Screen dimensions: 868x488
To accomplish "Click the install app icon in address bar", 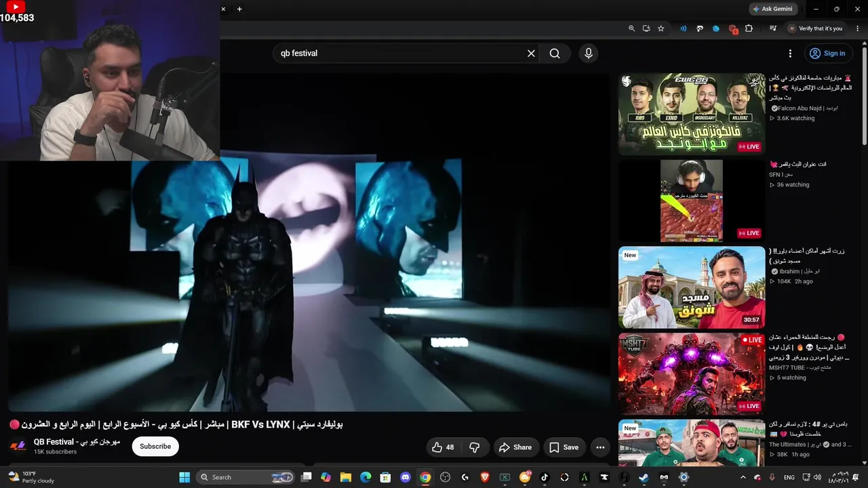I will point(646,28).
